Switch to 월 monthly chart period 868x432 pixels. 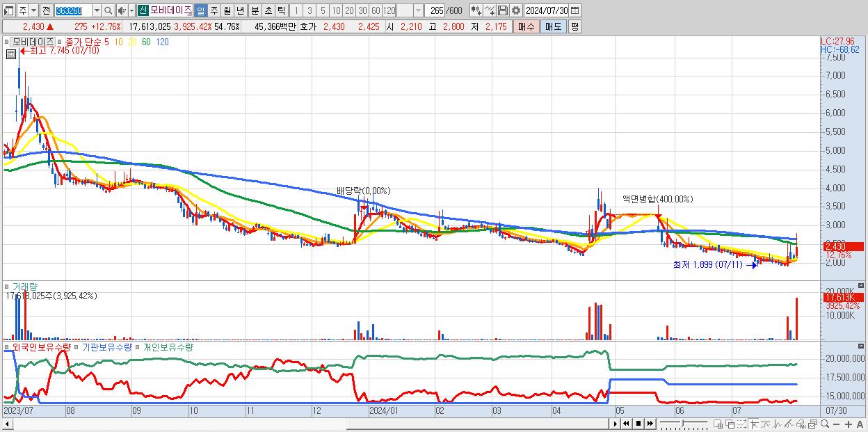[227, 10]
